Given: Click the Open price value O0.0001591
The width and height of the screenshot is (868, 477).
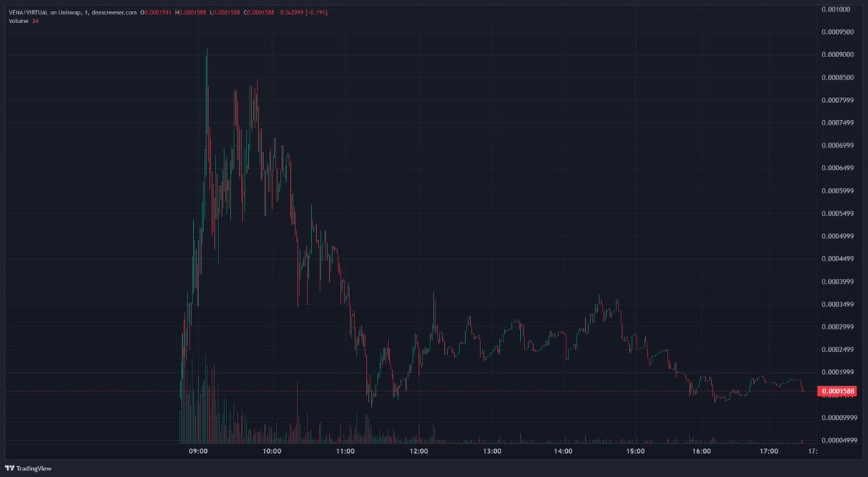Looking at the screenshot, I should pyautogui.click(x=156, y=12).
